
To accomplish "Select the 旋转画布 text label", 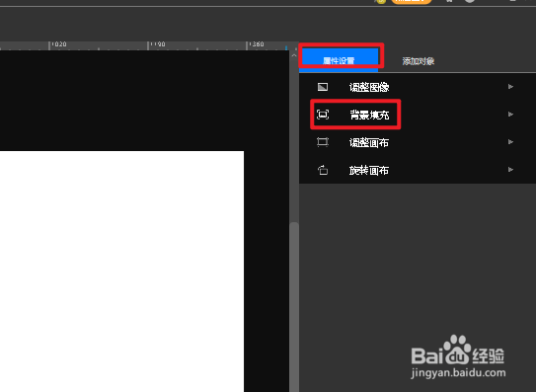I will point(369,170).
